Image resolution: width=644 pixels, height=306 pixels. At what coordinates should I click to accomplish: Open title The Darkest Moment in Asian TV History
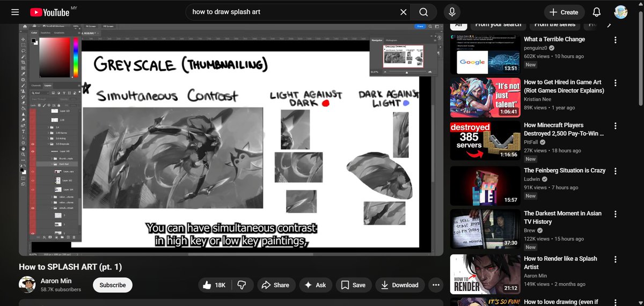(563, 217)
